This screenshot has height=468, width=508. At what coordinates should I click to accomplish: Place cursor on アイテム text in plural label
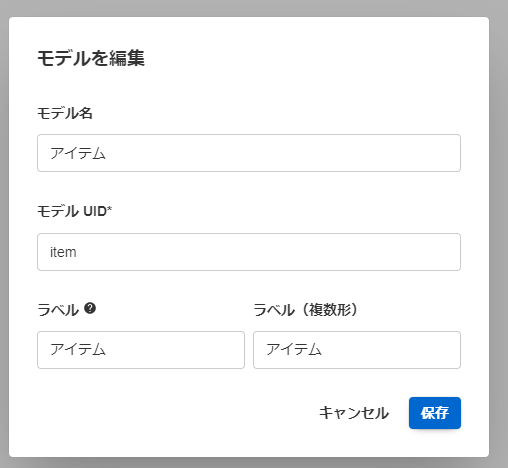[294, 350]
